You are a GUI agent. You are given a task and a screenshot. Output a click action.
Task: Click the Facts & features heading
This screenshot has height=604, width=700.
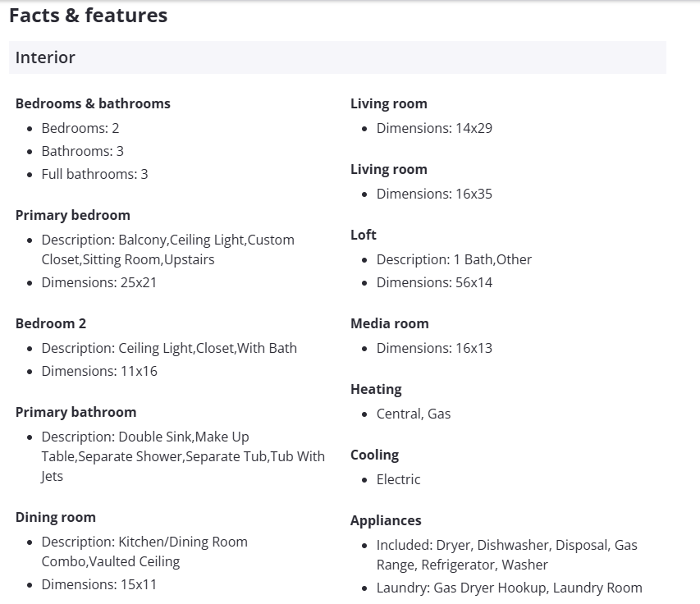[x=88, y=16]
